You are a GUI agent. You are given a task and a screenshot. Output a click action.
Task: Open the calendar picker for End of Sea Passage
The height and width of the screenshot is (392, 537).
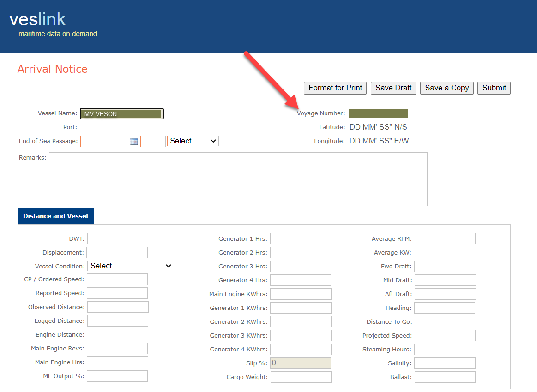[x=134, y=141]
